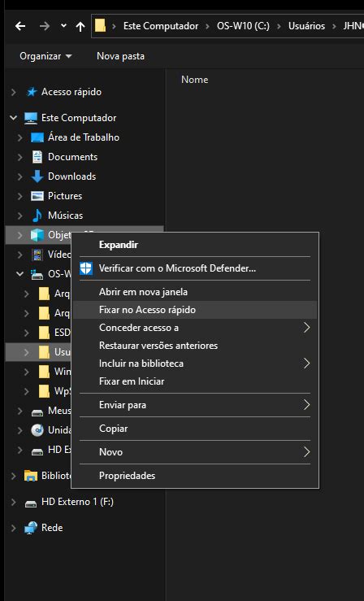Open the Organizar dropdown button

[x=45, y=56]
